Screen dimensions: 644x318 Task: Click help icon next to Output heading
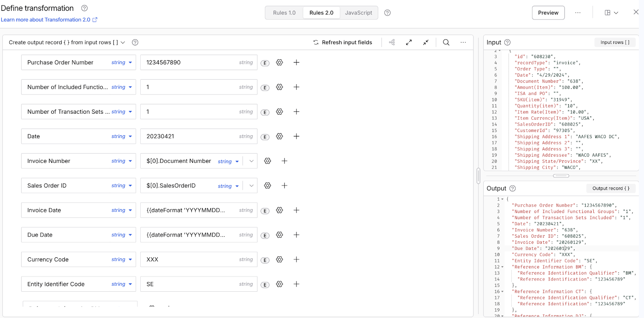tap(513, 188)
